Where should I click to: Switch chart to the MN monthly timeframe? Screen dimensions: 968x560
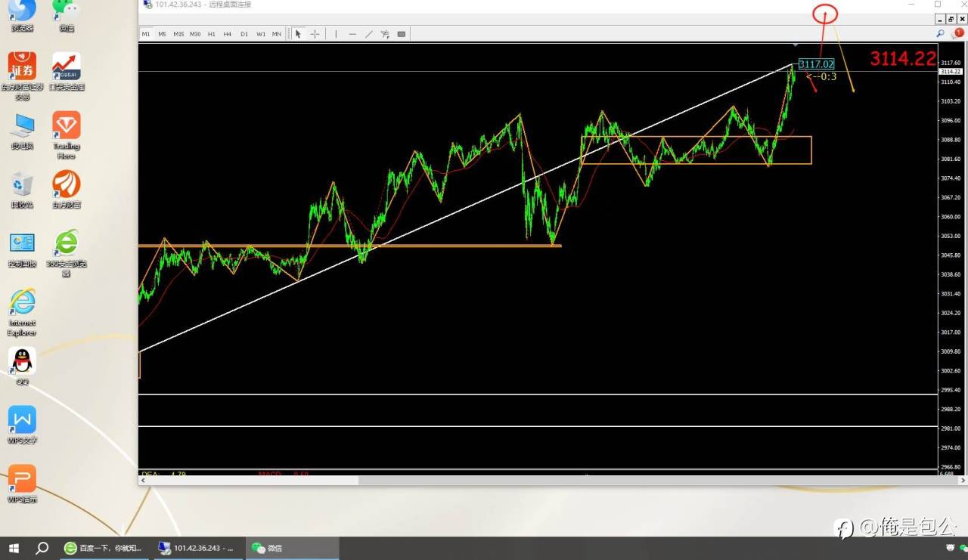click(x=277, y=34)
